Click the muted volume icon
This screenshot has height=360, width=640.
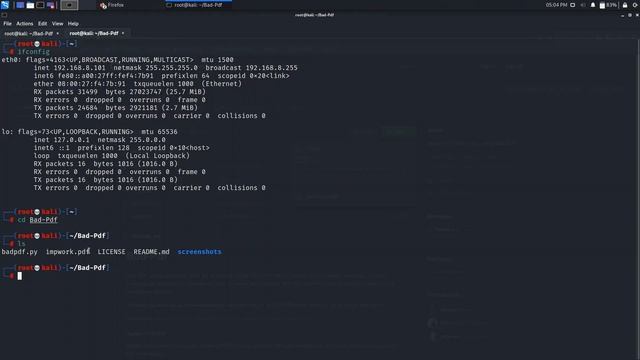point(583,5)
